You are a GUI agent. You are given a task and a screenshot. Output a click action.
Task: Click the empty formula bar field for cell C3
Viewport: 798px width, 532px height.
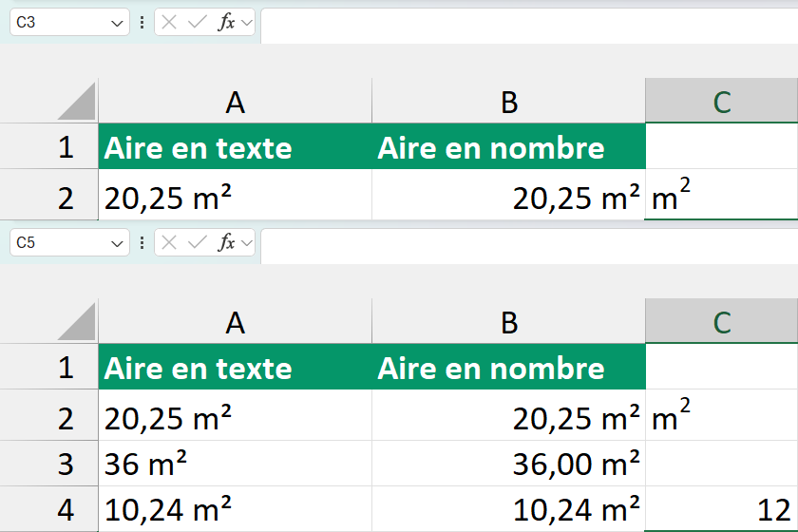click(x=529, y=26)
